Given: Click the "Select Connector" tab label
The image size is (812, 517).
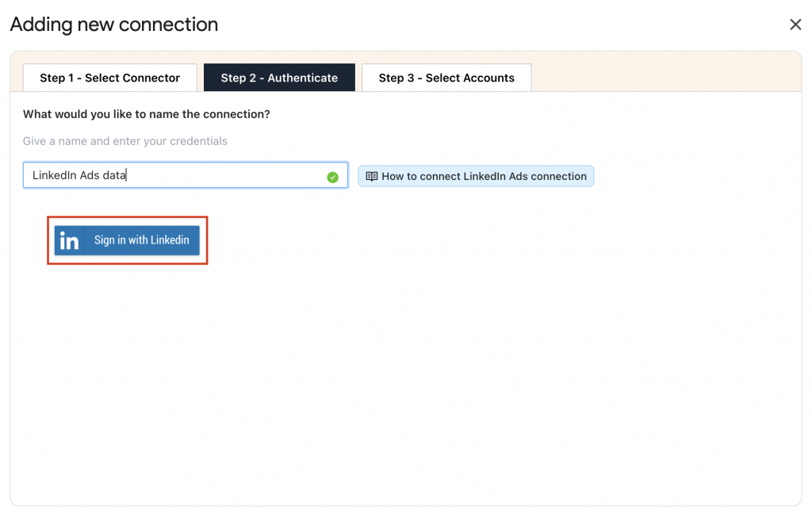Looking at the screenshot, I should [132, 78].
